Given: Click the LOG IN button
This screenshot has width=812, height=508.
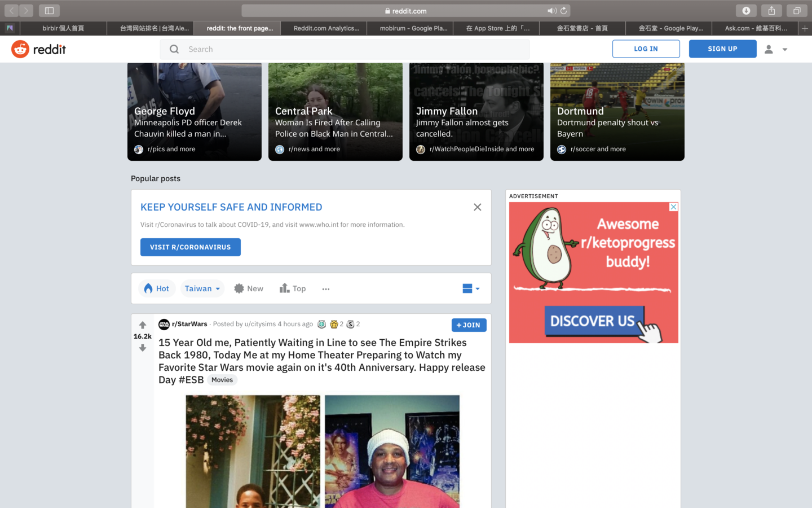Looking at the screenshot, I should (x=646, y=49).
